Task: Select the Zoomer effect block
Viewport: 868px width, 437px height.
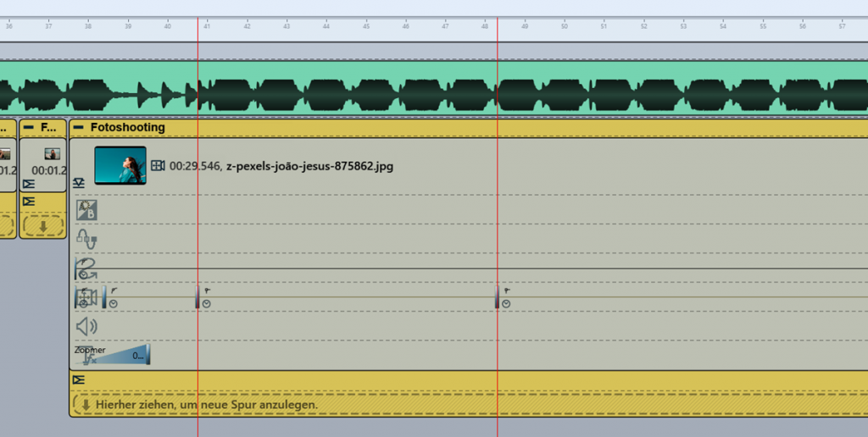Action: tap(119, 355)
